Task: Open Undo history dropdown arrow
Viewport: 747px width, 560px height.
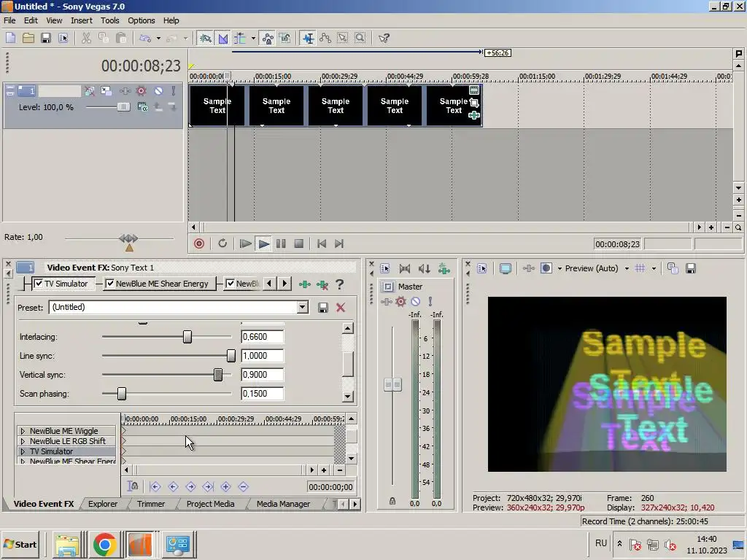Action: 158,38
